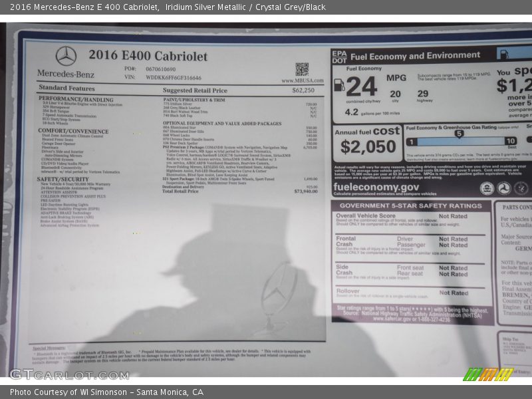Click 'GOVERNMENT 5-STAR SAFETY RATINGS' header

[410, 205]
